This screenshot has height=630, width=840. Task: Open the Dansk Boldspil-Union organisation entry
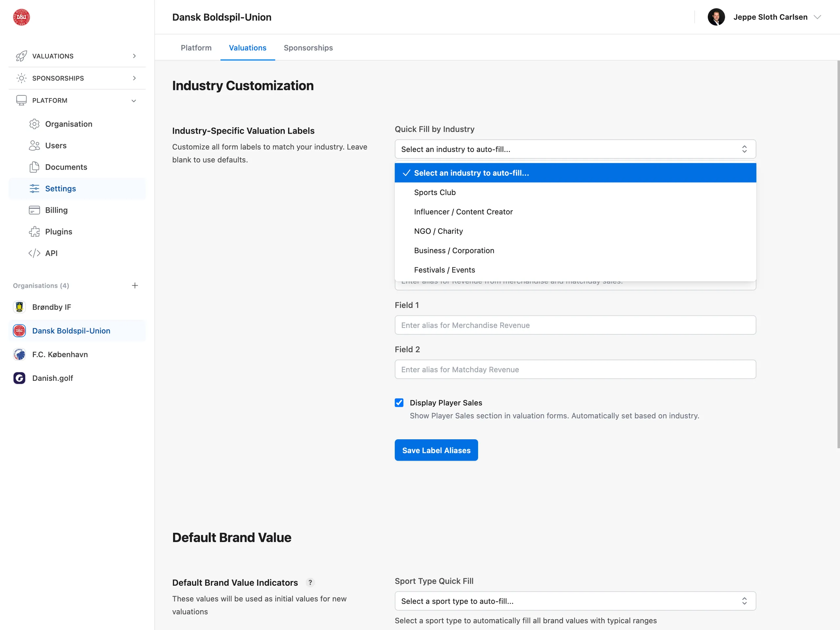click(x=77, y=331)
